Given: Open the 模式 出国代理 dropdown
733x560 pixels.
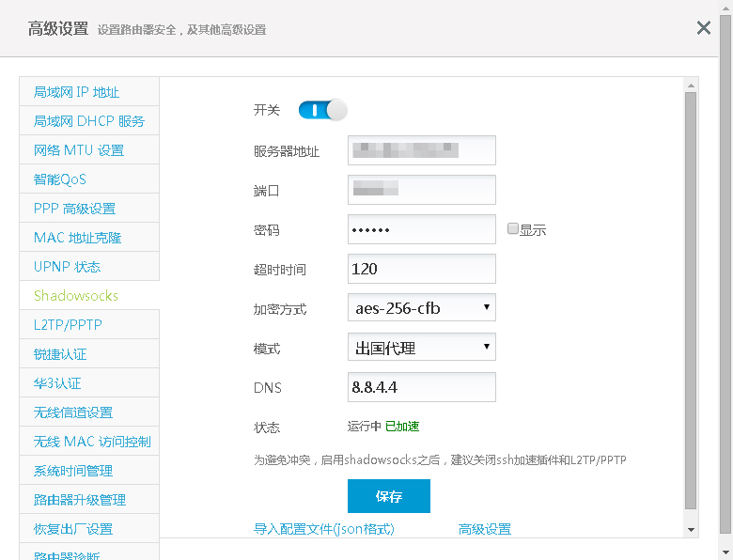Looking at the screenshot, I should click(422, 347).
